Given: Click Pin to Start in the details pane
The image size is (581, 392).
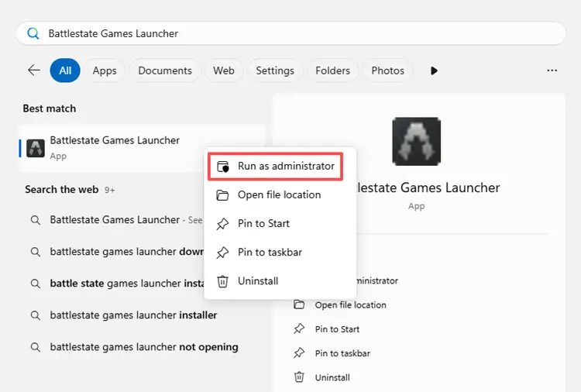Looking at the screenshot, I should coord(337,329).
